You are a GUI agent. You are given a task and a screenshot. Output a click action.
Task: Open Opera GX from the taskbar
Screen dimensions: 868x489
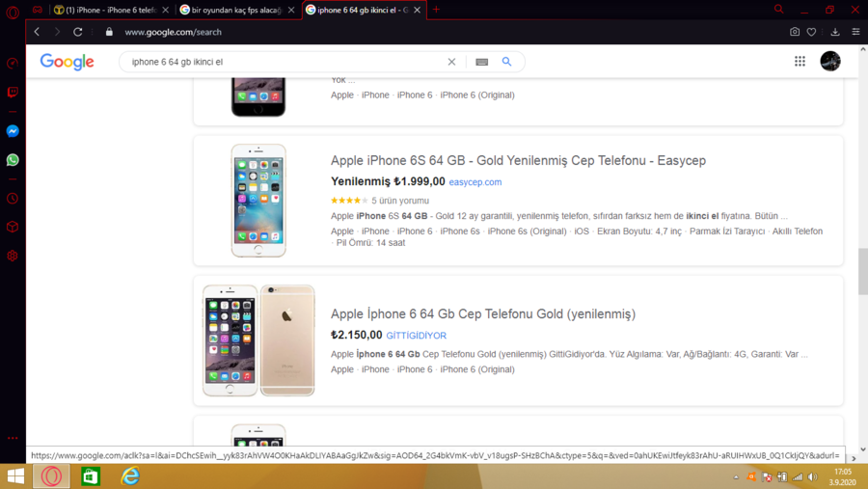51,476
